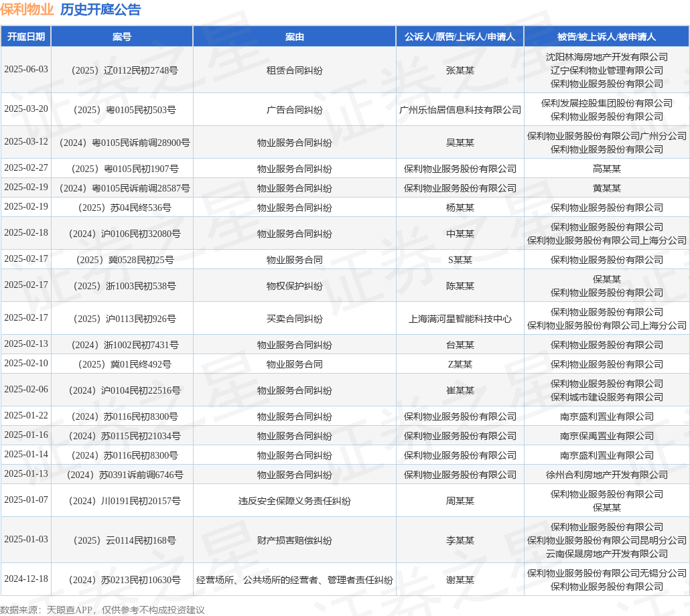Click case number (2024)浙1002民初7431号
Screen dimensions: 690x616
[x=125, y=345]
